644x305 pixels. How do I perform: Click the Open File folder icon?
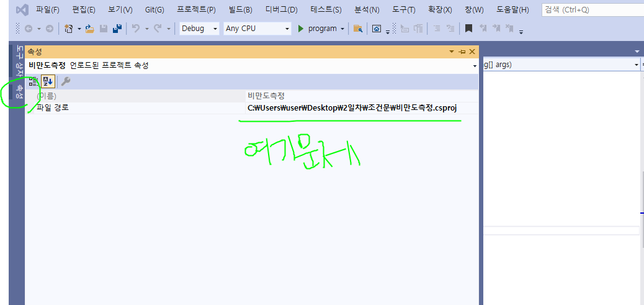[x=89, y=29]
